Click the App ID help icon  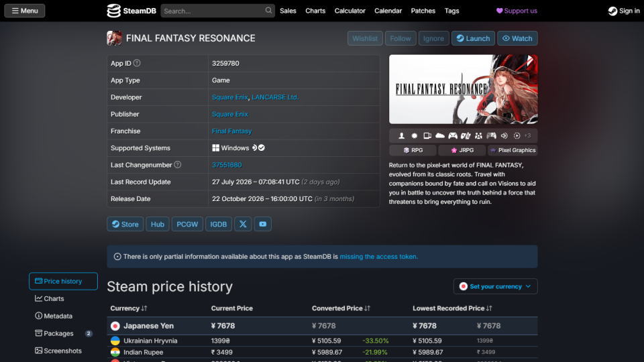pyautogui.click(x=137, y=63)
